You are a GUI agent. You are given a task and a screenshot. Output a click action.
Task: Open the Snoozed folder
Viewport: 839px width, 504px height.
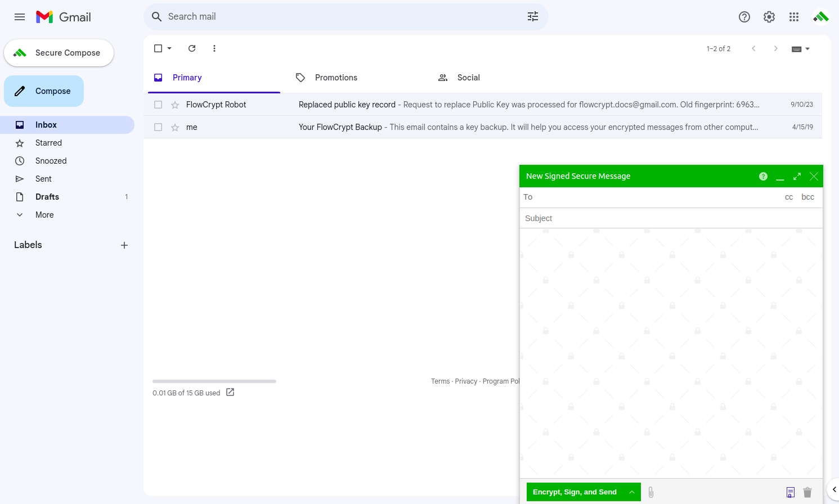point(68,161)
